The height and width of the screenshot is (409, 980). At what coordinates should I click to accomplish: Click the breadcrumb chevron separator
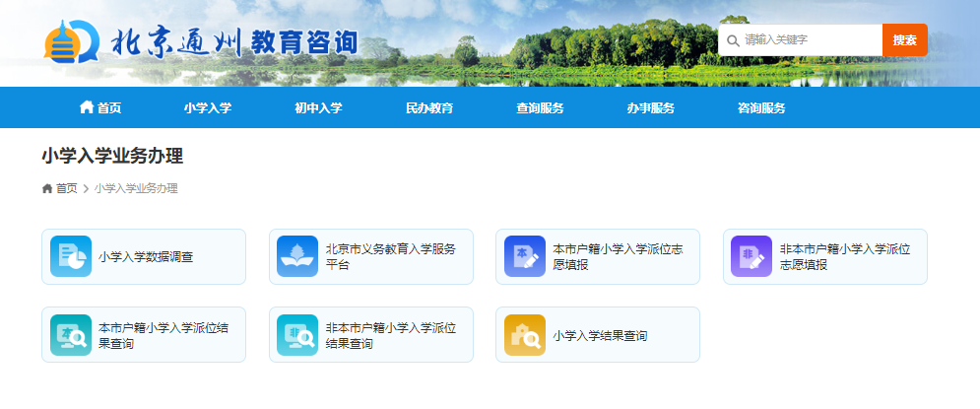[x=86, y=189]
